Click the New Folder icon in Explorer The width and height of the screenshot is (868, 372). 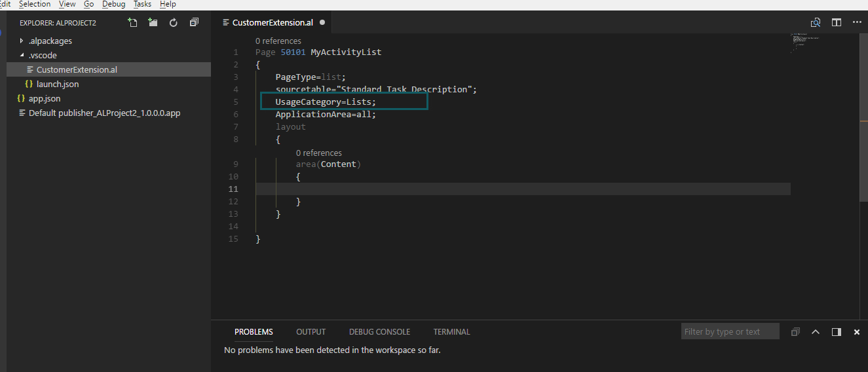click(153, 23)
